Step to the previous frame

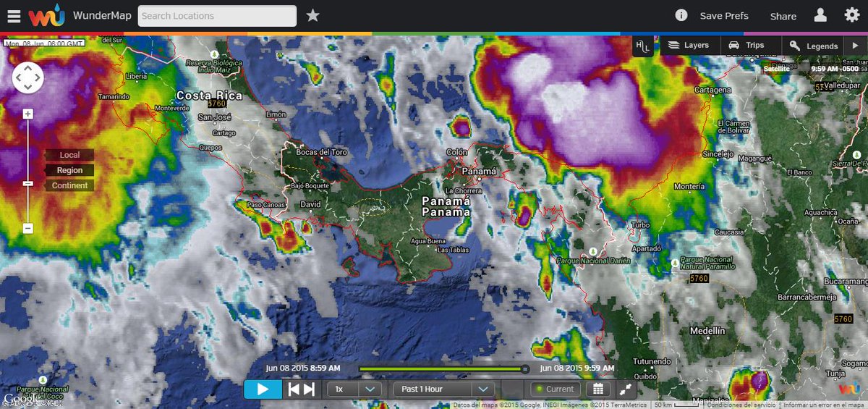[294, 389]
